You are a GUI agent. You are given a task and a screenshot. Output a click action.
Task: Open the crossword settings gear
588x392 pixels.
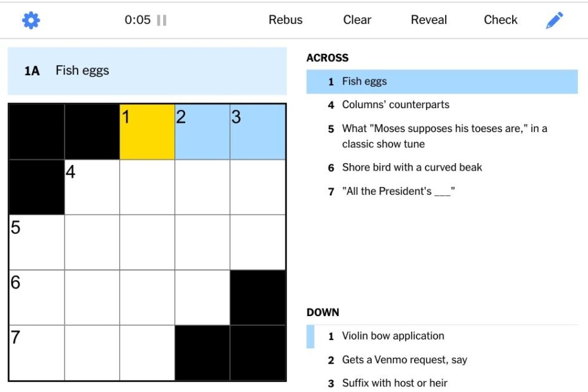30,20
